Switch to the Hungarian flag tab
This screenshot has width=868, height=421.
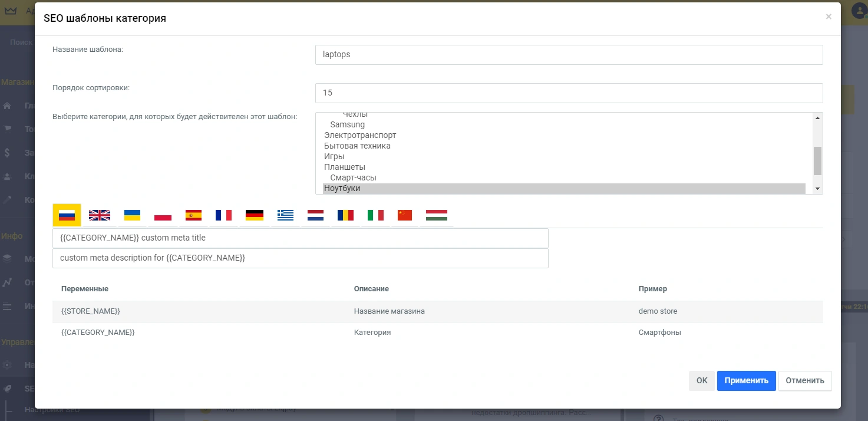(x=437, y=215)
